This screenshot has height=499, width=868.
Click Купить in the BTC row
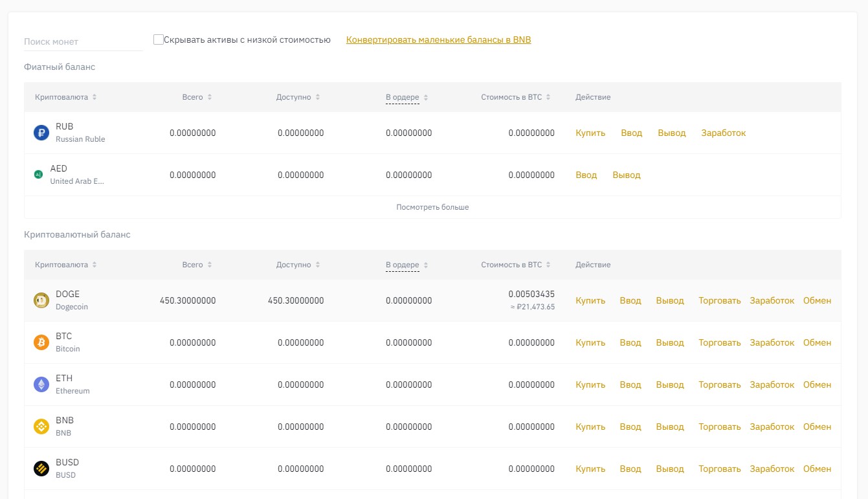590,342
